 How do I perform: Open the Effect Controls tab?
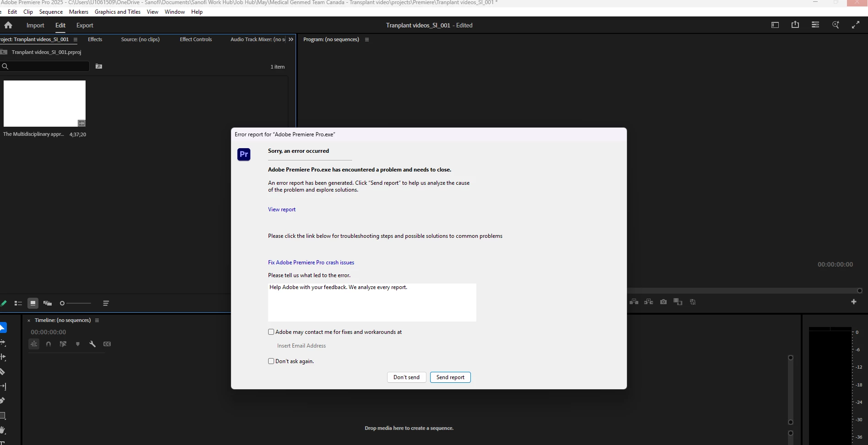pyautogui.click(x=196, y=39)
